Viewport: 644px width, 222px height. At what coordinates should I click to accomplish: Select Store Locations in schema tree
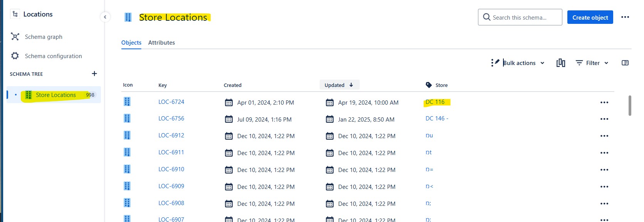pyautogui.click(x=54, y=95)
